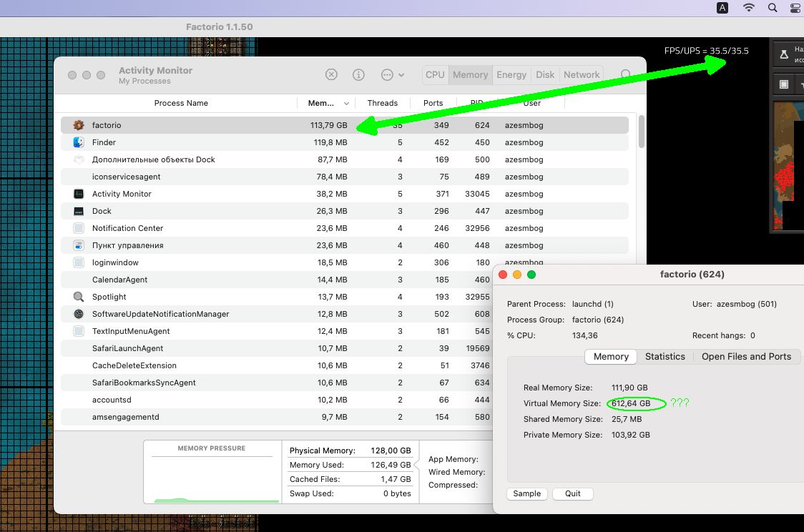Open the process info toolbar icon
804x532 pixels.
click(x=358, y=75)
